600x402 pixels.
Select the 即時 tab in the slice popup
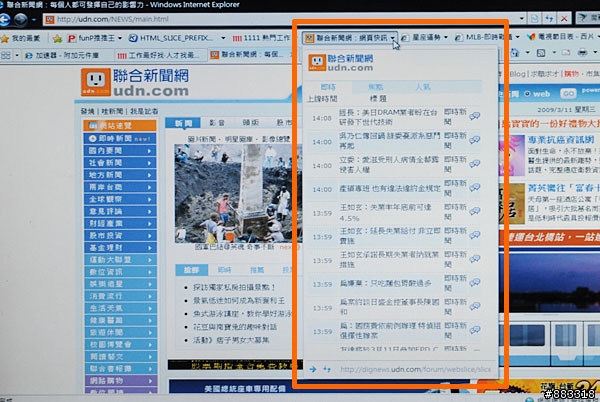coord(328,87)
